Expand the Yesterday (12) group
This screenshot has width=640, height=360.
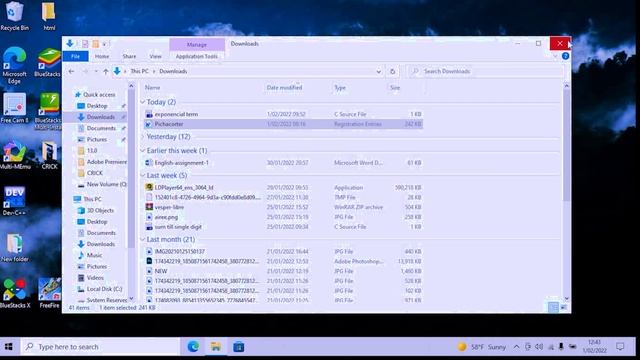[142, 137]
